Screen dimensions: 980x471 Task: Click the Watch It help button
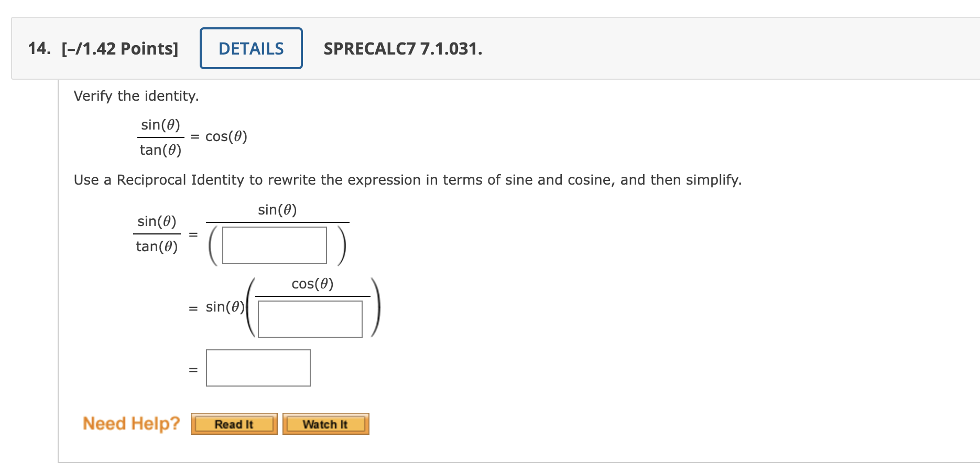pos(325,424)
